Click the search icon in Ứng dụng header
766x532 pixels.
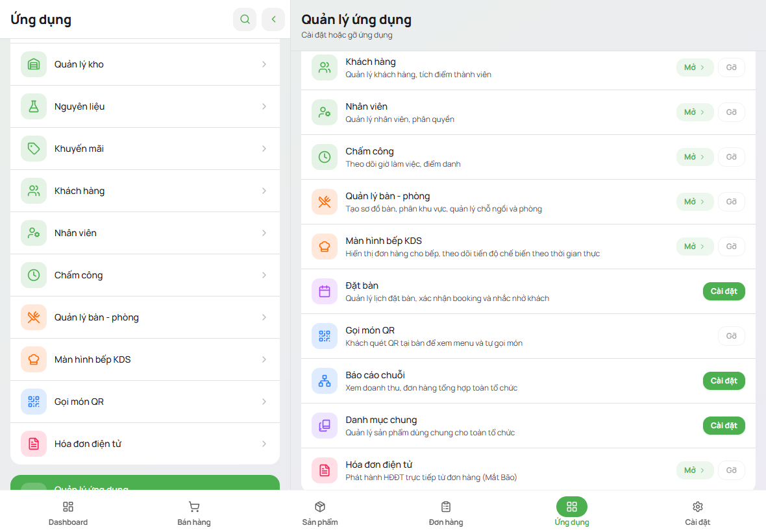pyautogui.click(x=245, y=19)
